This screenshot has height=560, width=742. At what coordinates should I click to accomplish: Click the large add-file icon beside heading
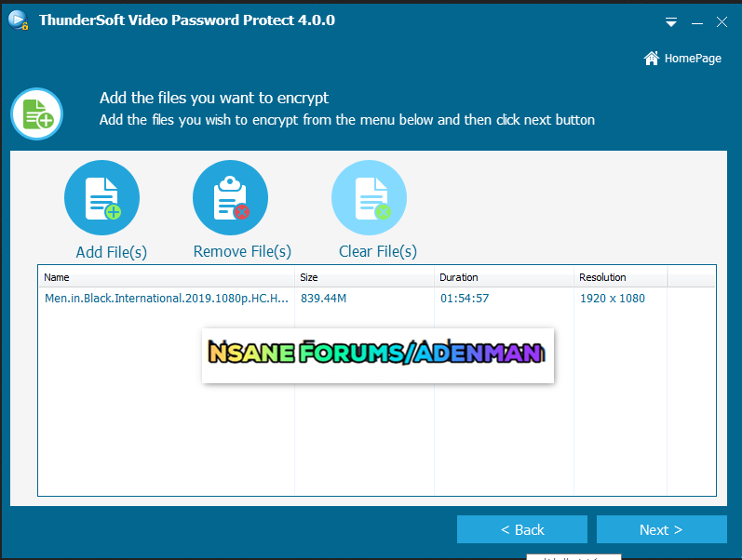click(37, 114)
